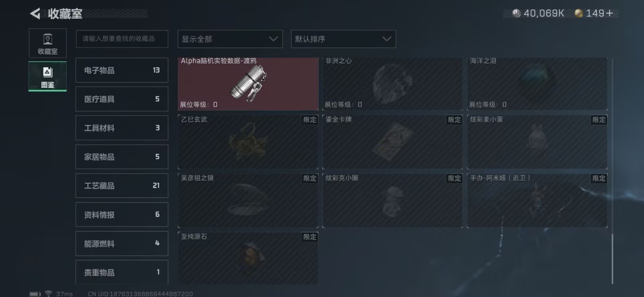Expand the 显示全部 filter dropdown

(230, 39)
